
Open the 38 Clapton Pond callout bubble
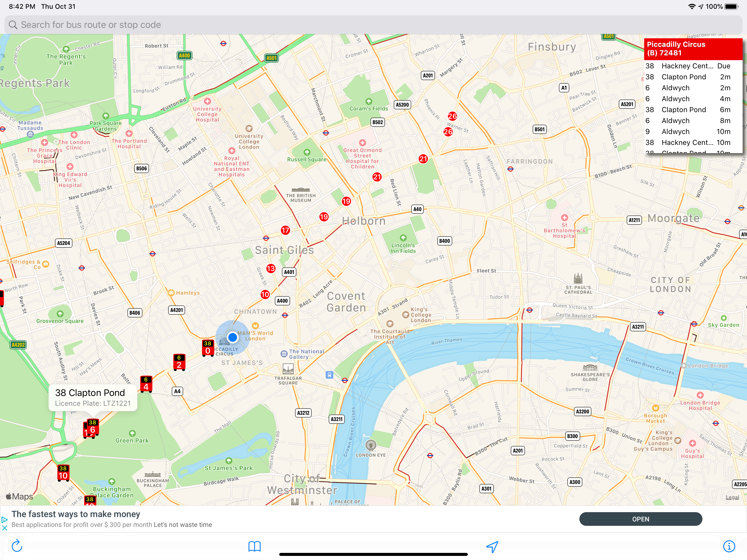pos(93,397)
